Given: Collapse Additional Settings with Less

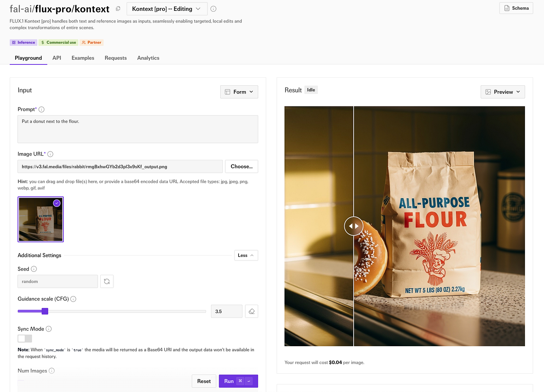Looking at the screenshot, I should tap(246, 255).
